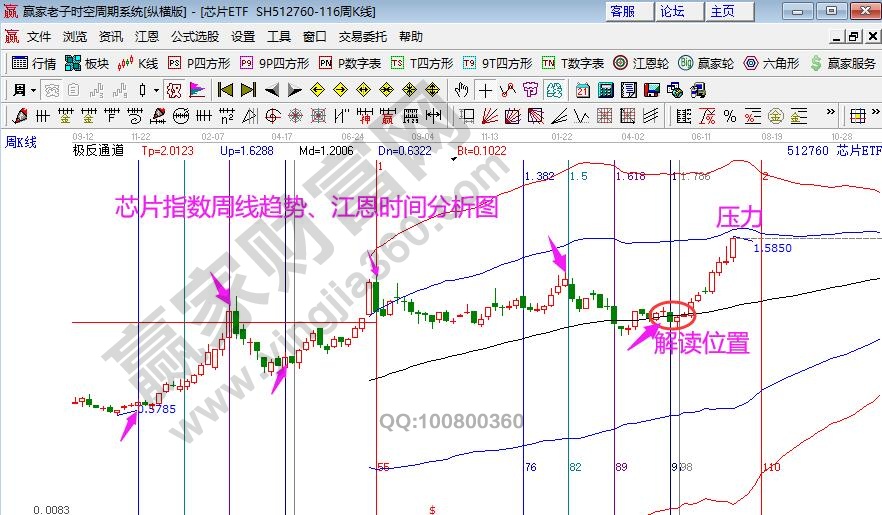Open the 板块 sector panel
Screen dimensions: 882x515
[x=87, y=63]
